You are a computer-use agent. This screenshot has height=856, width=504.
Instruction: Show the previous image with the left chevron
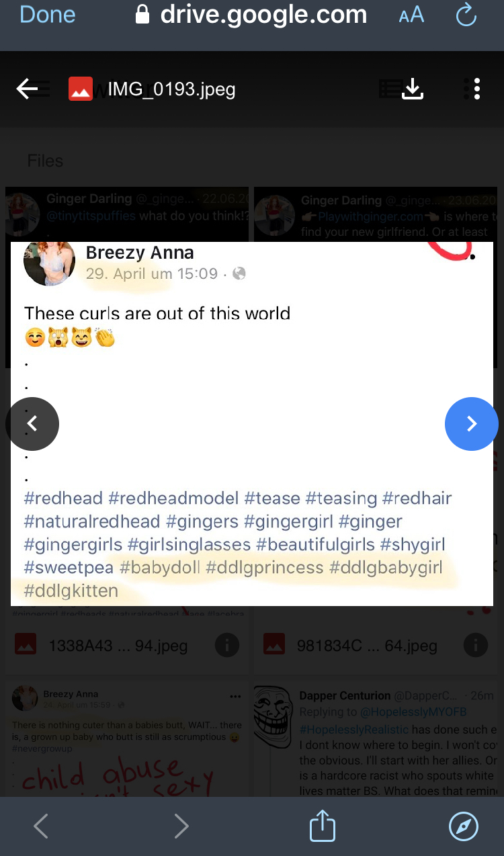click(x=32, y=424)
